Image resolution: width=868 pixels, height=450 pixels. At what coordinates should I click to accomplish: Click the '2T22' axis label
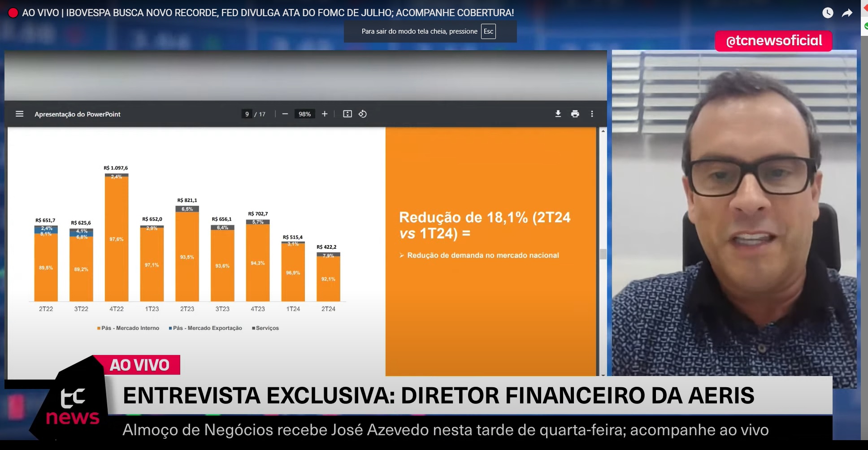[x=46, y=309]
